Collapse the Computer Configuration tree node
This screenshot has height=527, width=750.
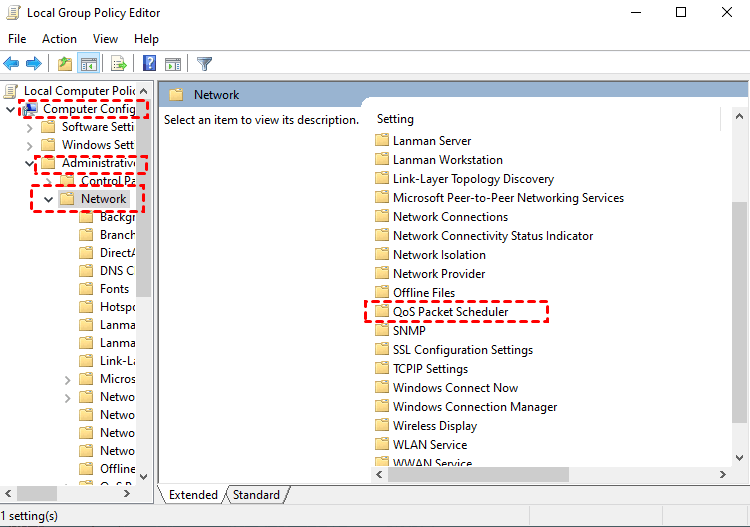pyautogui.click(x=11, y=109)
